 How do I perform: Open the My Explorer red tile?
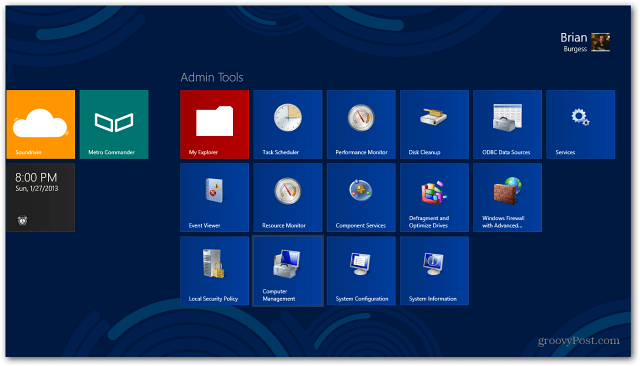point(214,124)
